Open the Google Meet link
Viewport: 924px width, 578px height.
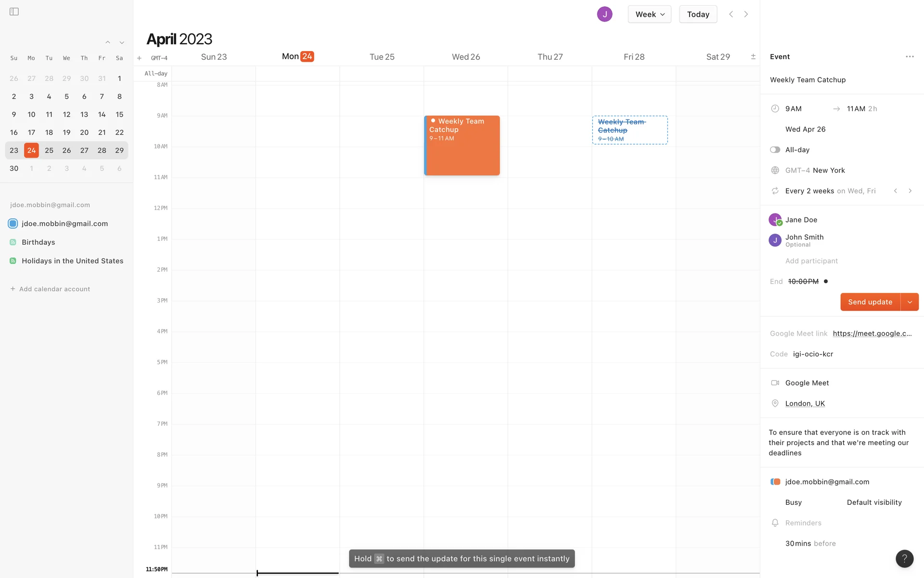point(872,333)
